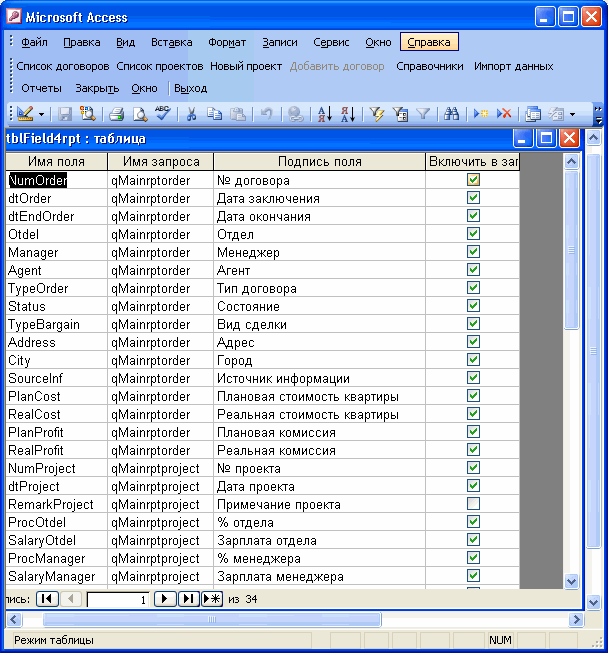Click the Copy icon
The image size is (608, 653).
coord(214,114)
